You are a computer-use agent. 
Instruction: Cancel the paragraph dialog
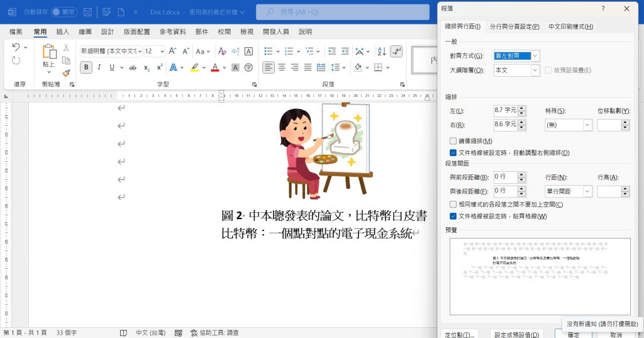[x=616, y=335]
